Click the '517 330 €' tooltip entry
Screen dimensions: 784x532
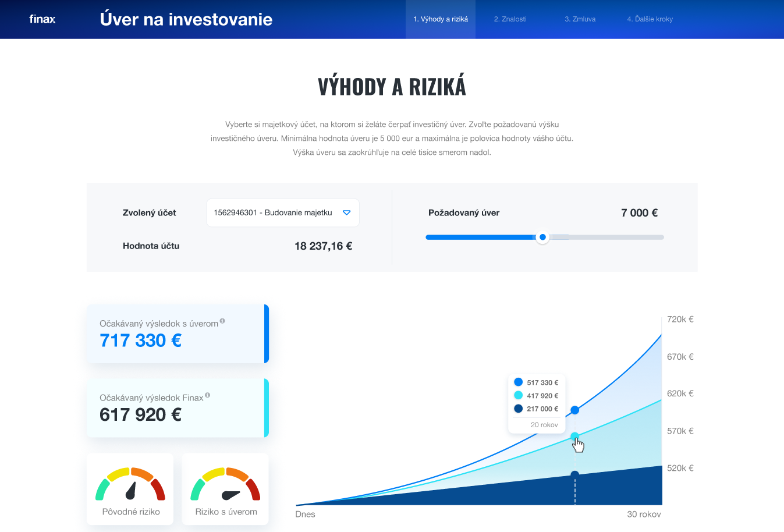(536, 382)
